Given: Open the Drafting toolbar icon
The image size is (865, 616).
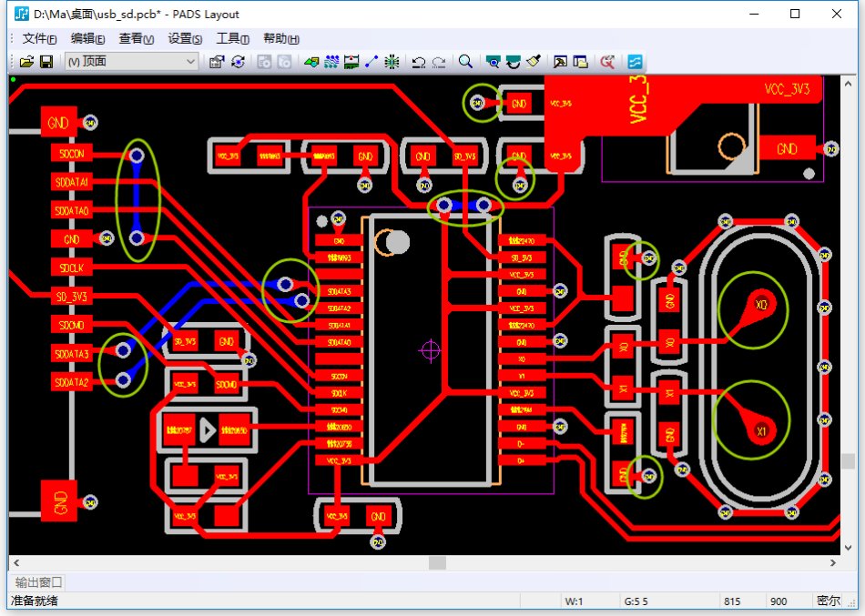Looking at the screenshot, I should [311, 62].
